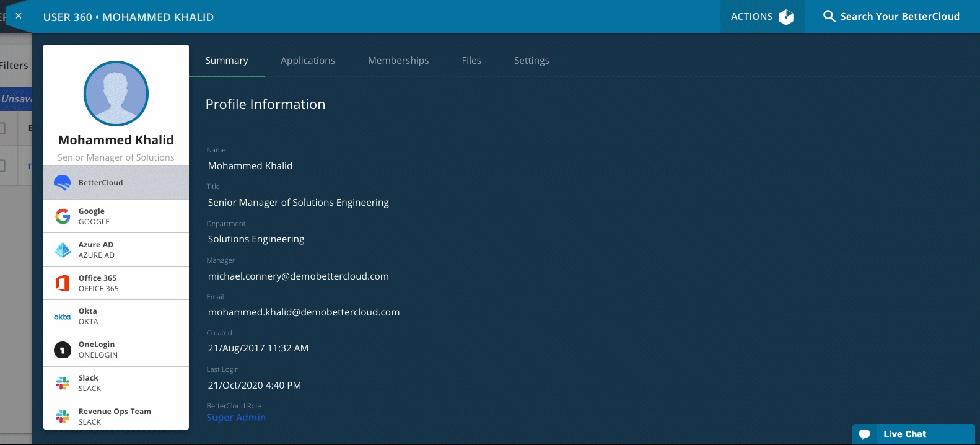Click the BetterCloud logo icon in sidebar
Screen dimensions: 980x445
63,183
